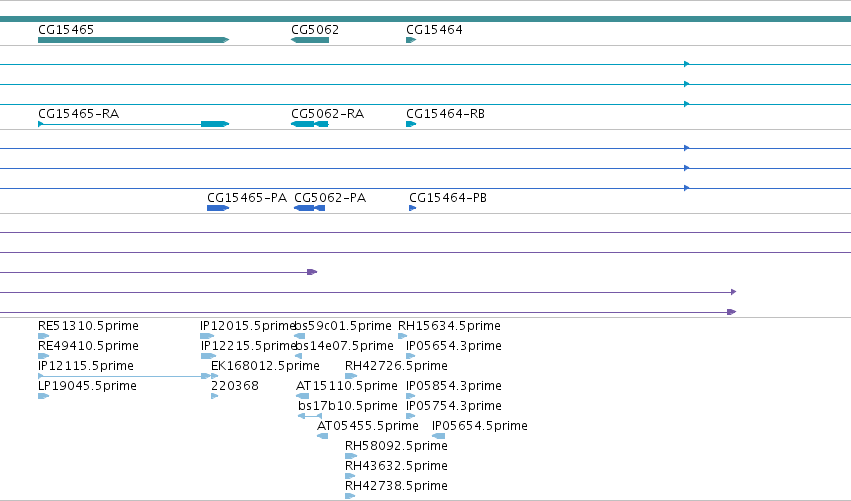Click the CG15465 gene label
Viewport: 851px width, 501px height.
[x=66, y=29]
